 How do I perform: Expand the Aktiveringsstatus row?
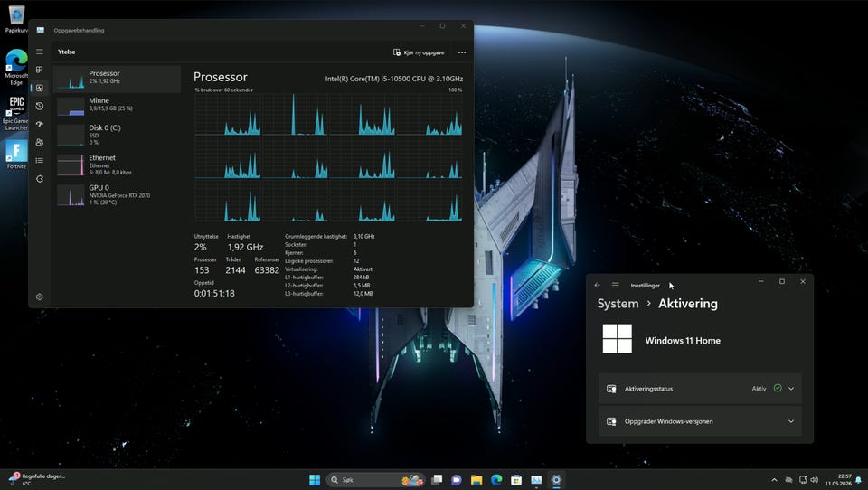(x=700, y=389)
